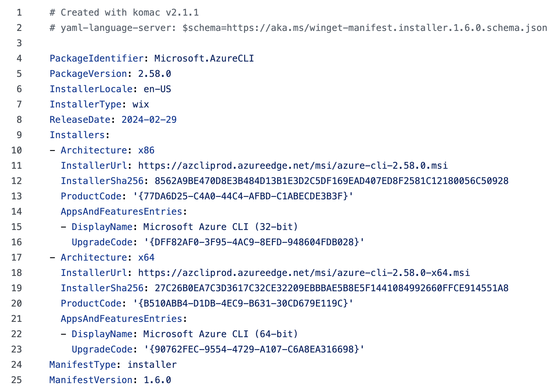Click the PackageIdentifier key

[x=96, y=58]
